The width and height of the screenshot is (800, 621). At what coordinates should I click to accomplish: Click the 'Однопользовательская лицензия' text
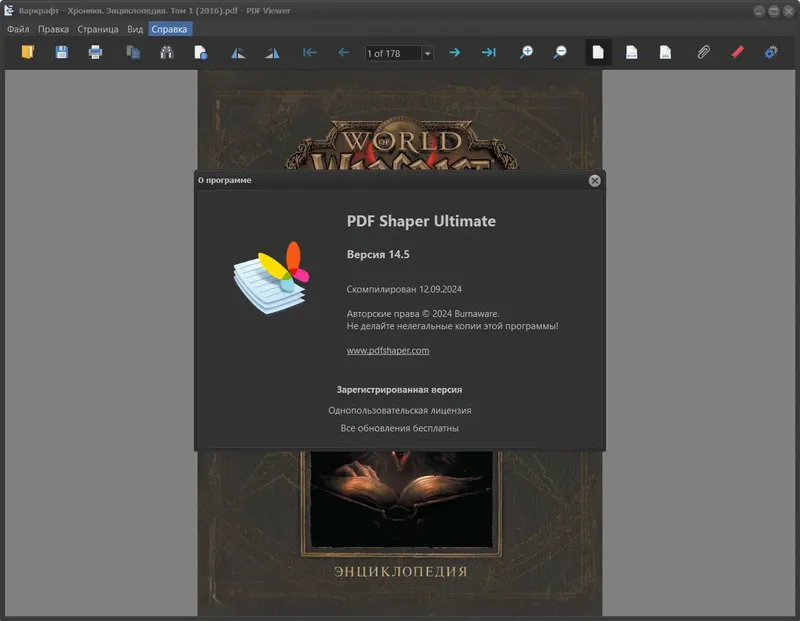click(399, 411)
